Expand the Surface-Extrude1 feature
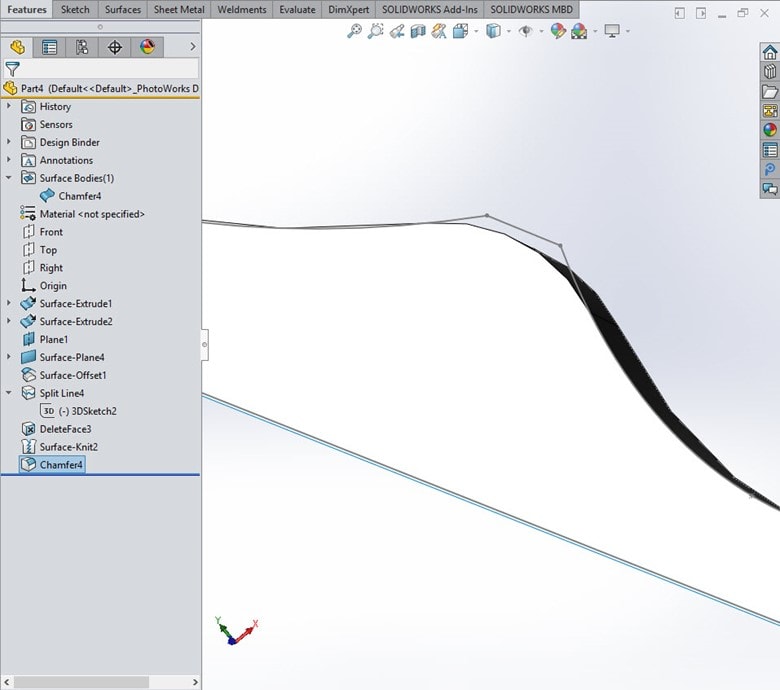780x690 pixels. pos(9,303)
